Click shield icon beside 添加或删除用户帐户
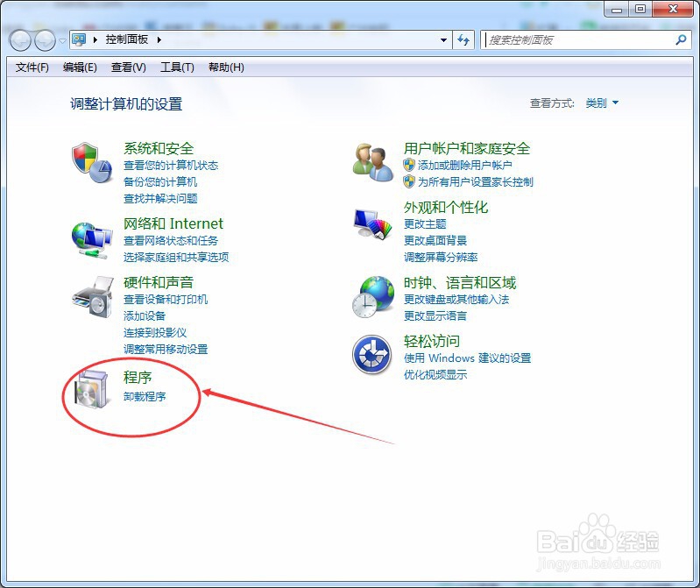 tap(409, 165)
